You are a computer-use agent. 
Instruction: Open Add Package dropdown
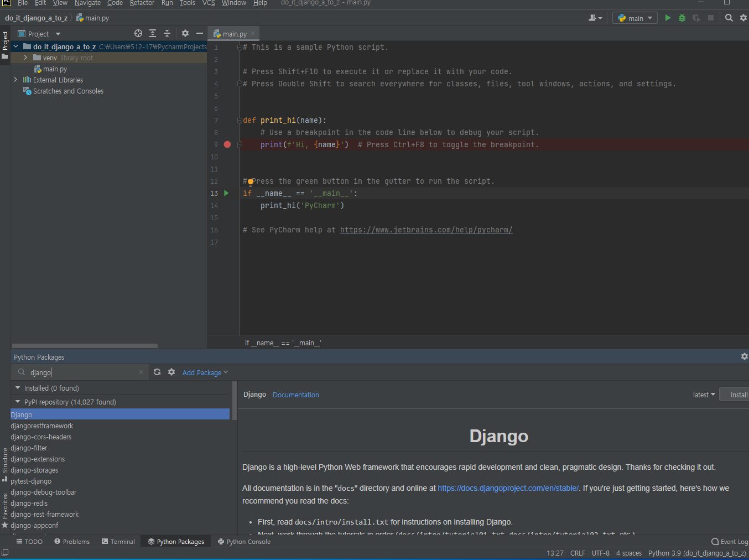205,372
